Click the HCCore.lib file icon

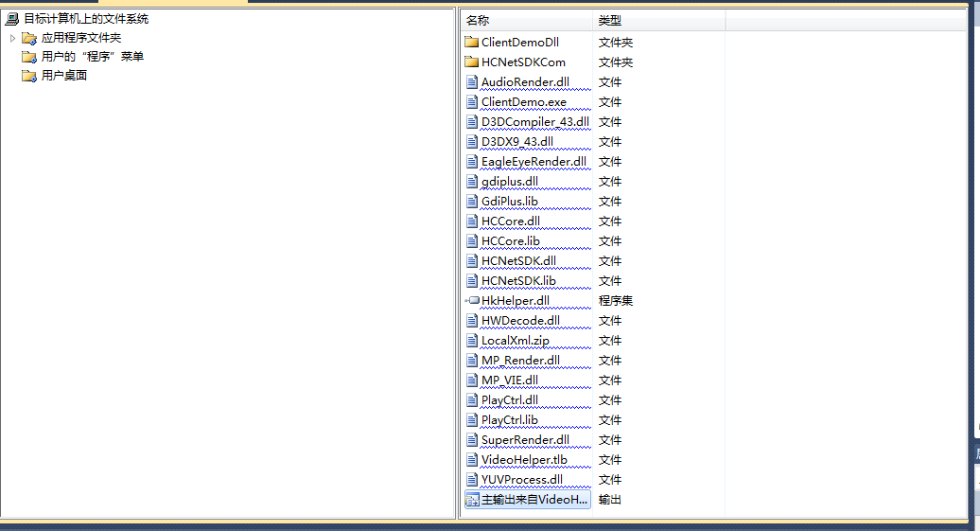pos(472,241)
